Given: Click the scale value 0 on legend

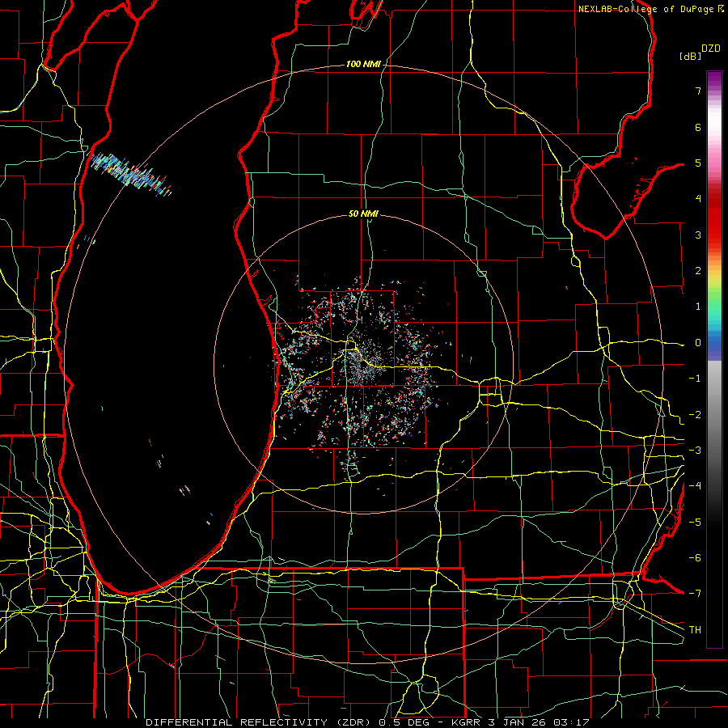Looking at the screenshot, I should (x=698, y=343).
